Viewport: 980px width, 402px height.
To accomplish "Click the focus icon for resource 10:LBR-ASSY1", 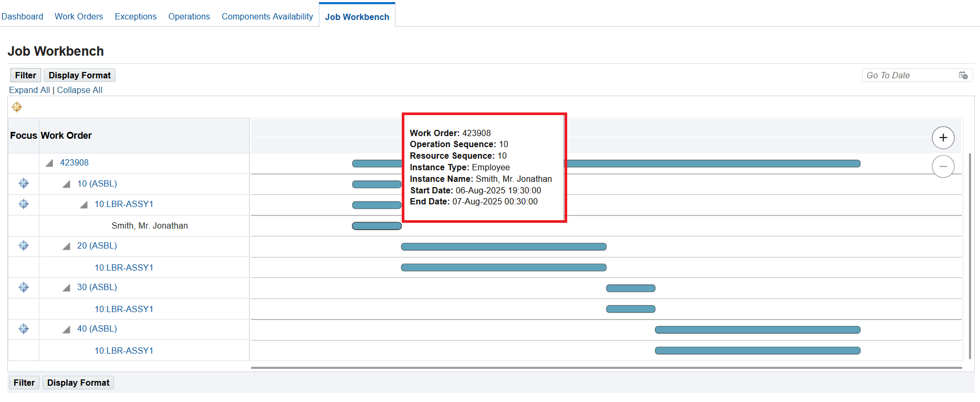I will [24, 204].
